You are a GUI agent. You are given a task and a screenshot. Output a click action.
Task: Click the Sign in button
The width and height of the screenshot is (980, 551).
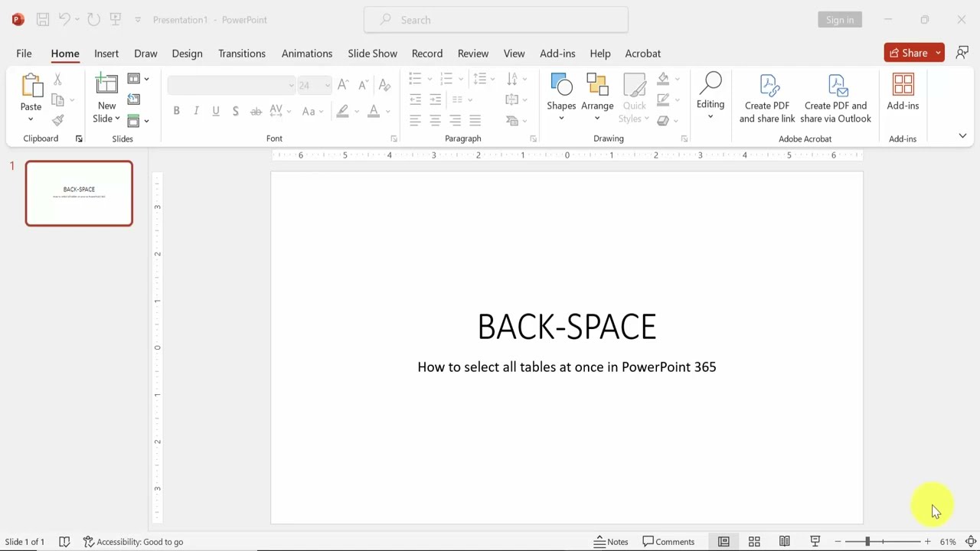pos(840,20)
